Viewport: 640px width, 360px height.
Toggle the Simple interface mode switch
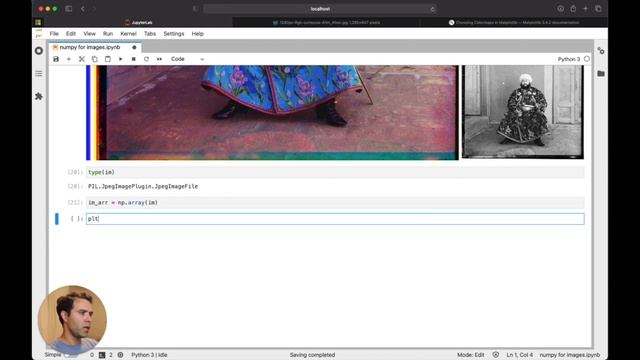[71, 355]
